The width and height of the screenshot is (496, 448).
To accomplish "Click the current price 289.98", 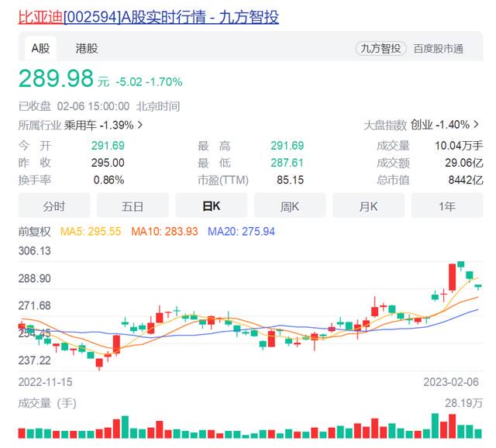I will [57, 78].
